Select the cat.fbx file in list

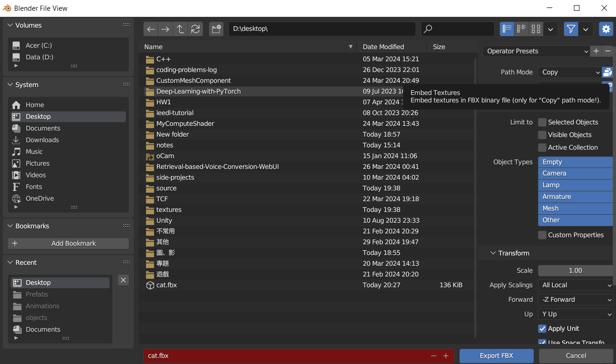(x=307, y=285)
